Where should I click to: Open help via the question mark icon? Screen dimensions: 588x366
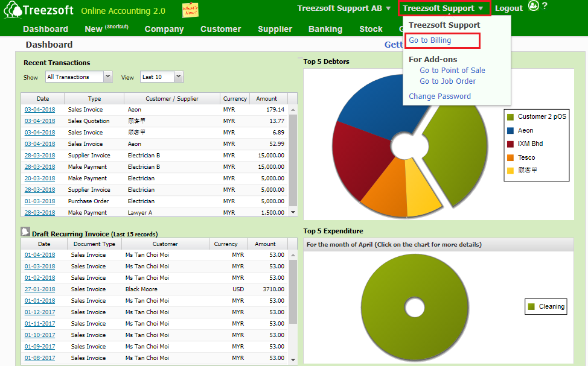tap(545, 6)
